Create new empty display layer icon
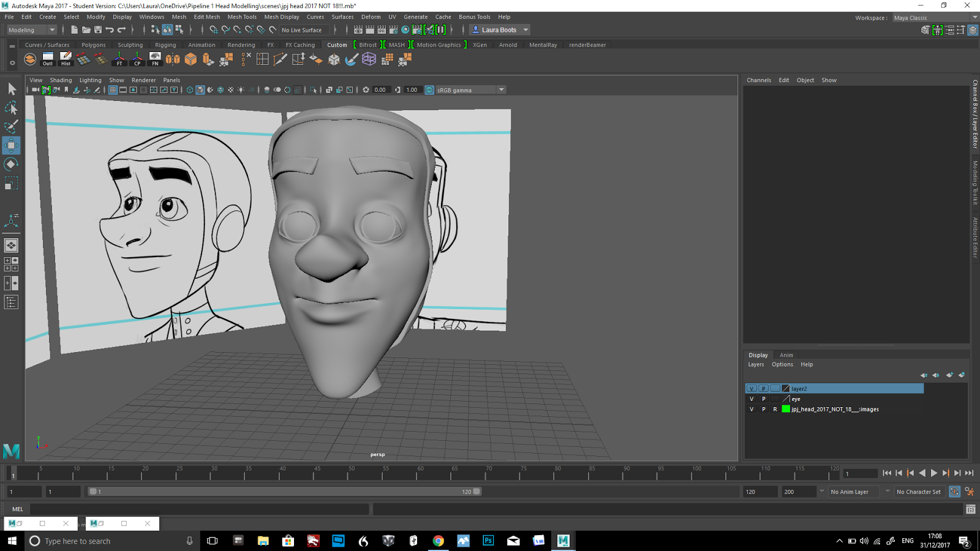The height and width of the screenshot is (551, 980). coord(949,375)
